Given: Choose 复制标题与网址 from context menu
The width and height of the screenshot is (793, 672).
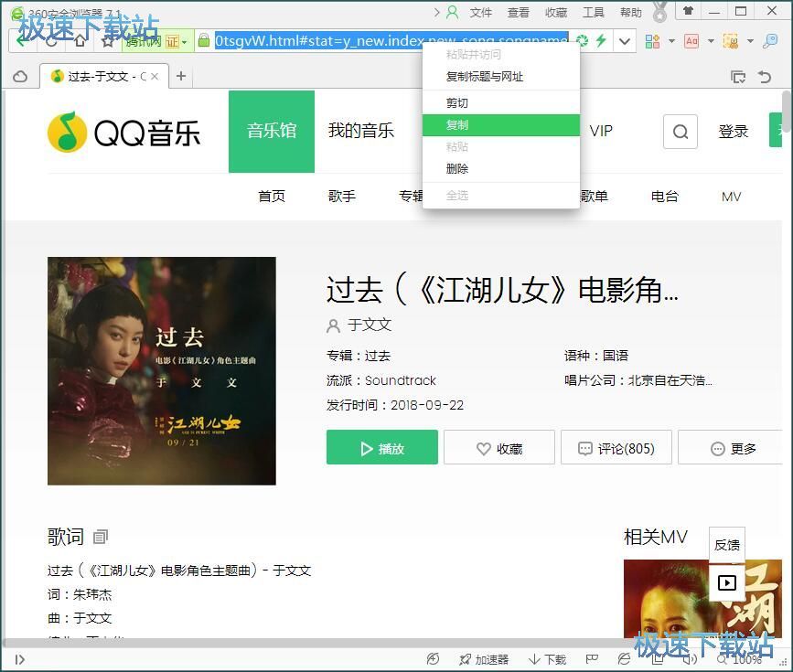Looking at the screenshot, I should pos(484,77).
